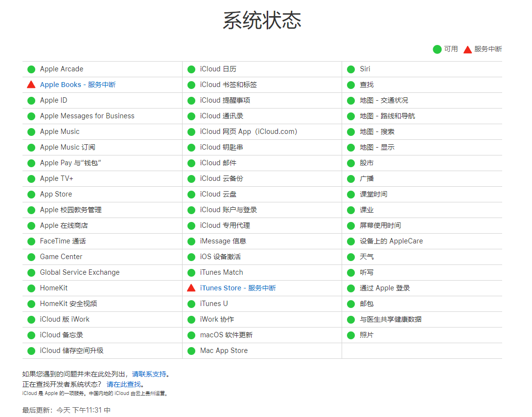Click the green dot beside iCloud 备忘录
This screenshot has width=532, height=417.
pyautogui.click(x=31, y=335)
